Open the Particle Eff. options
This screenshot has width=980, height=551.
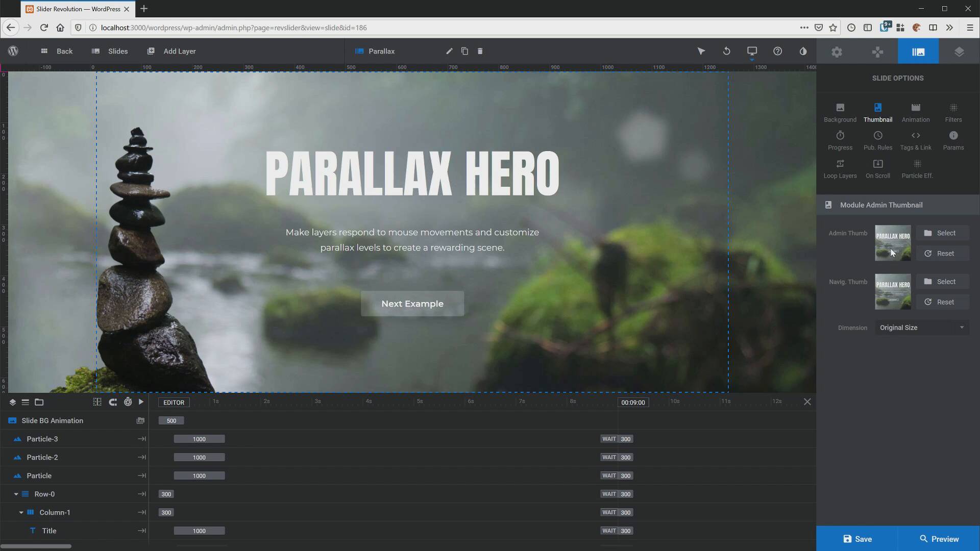coord(917,168)
